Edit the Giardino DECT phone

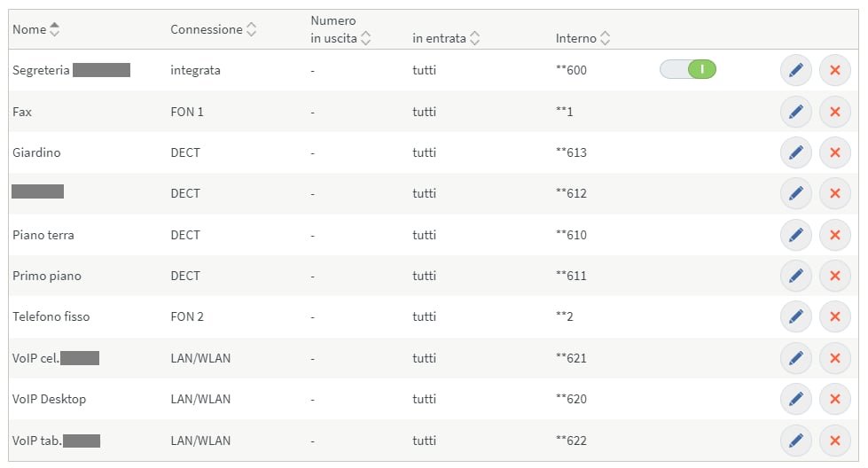(795, 152)
